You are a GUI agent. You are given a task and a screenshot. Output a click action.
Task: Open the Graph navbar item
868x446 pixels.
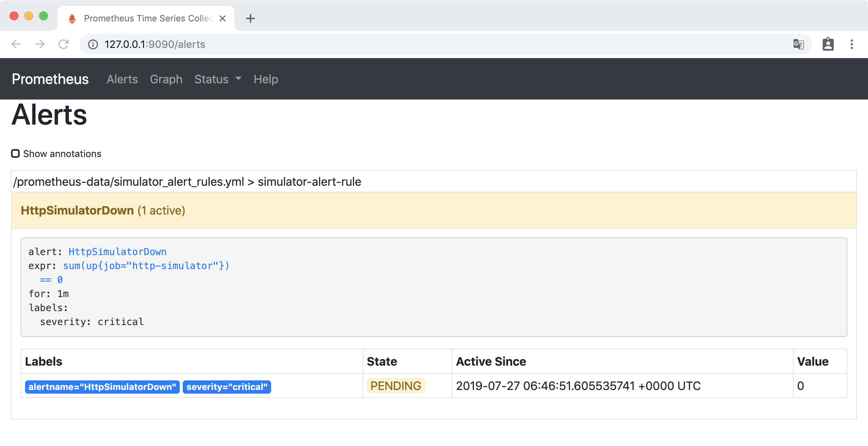click(x=166, y=79)
